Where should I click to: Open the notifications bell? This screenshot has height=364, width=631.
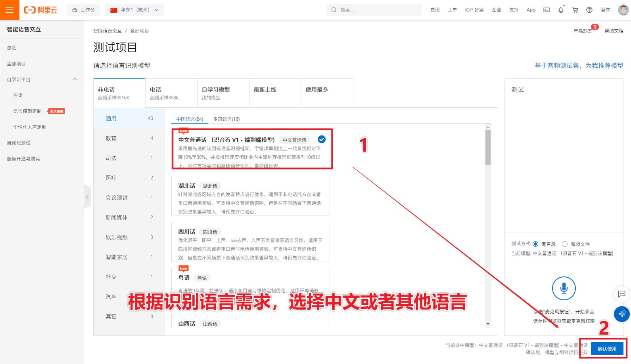[561, 10]
